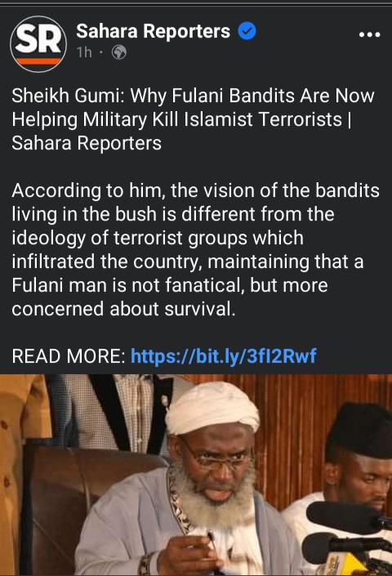Open the post's three-dot options menu

(x=370, y=34)
